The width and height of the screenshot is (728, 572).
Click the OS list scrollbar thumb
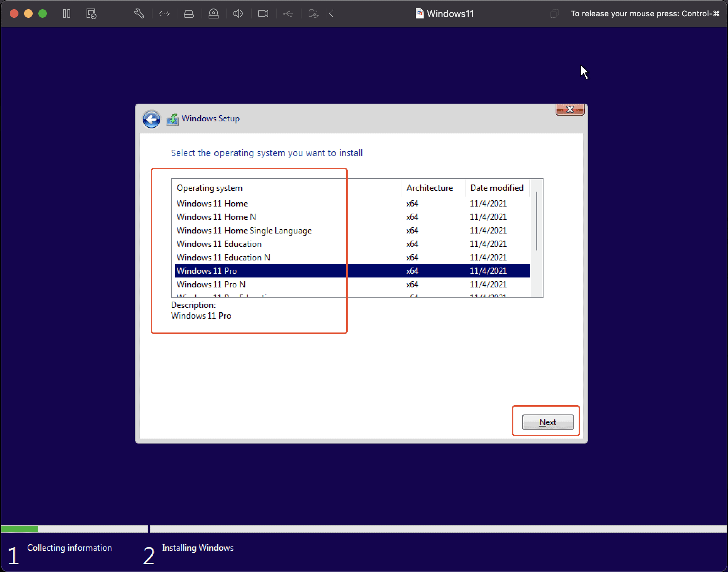536,221
